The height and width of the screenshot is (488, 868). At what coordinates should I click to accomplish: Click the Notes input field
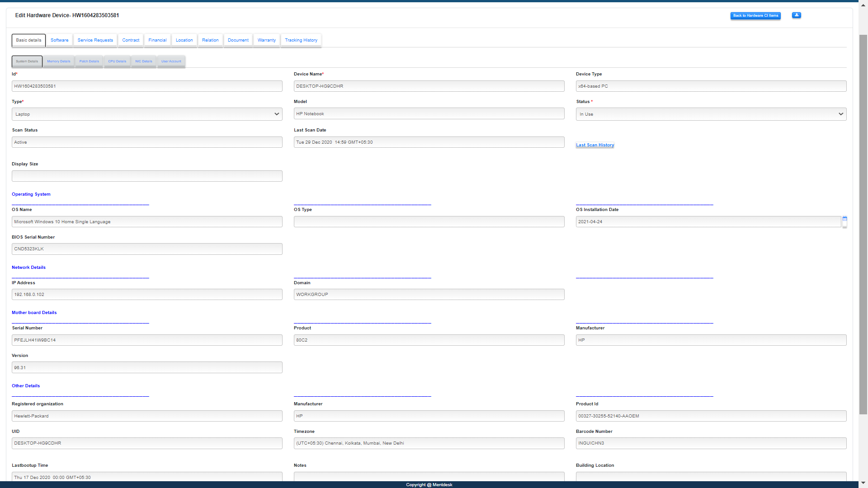click(429, 477)
